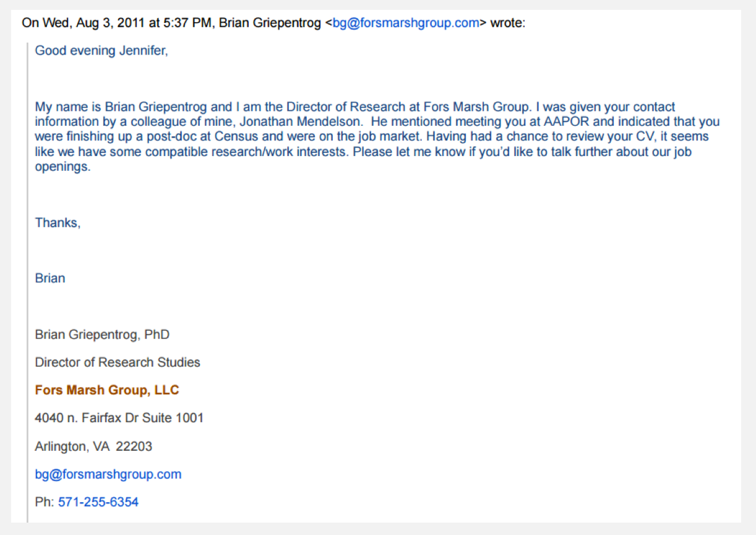Open the bg@forsmarshgroup.com link in the header line
The image size is (756, 535).
(406, 24)
